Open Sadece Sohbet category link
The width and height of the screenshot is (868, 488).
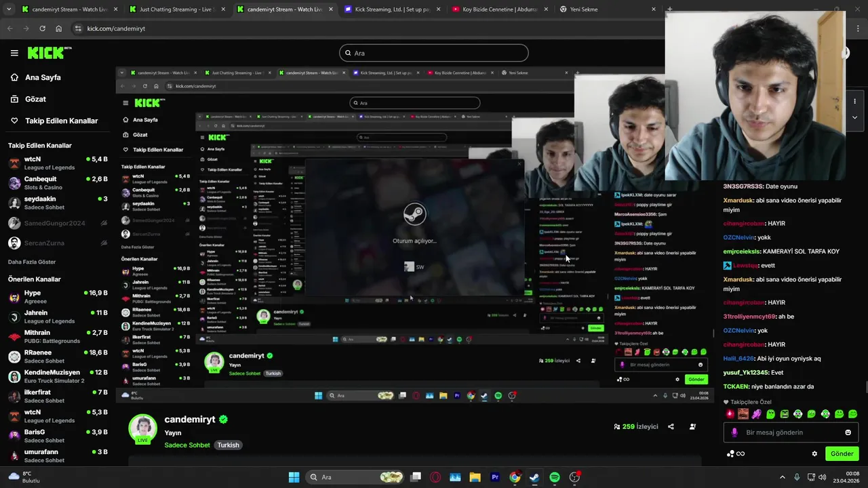(187, 445)
